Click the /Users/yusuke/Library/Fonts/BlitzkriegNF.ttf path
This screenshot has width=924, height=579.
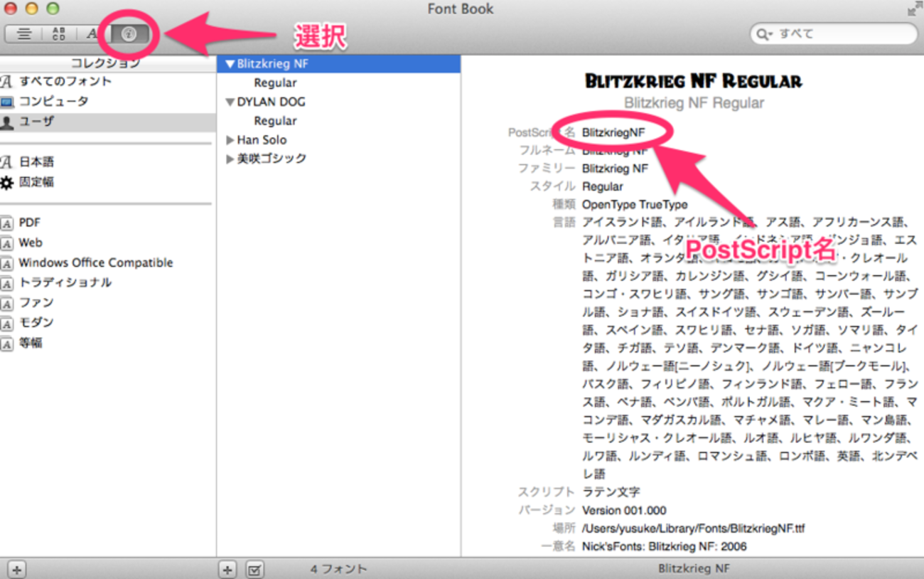pos(693,529)
